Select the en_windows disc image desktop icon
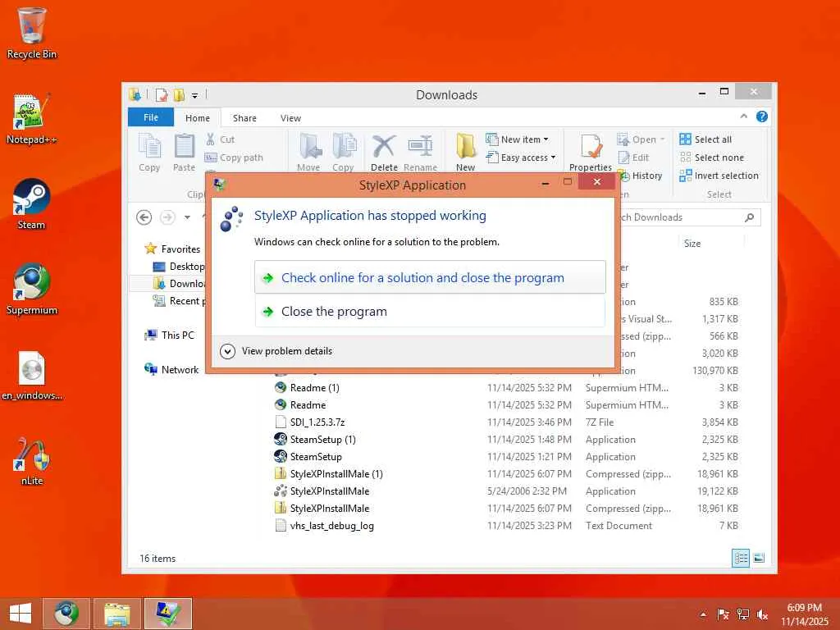 (31, 375)
